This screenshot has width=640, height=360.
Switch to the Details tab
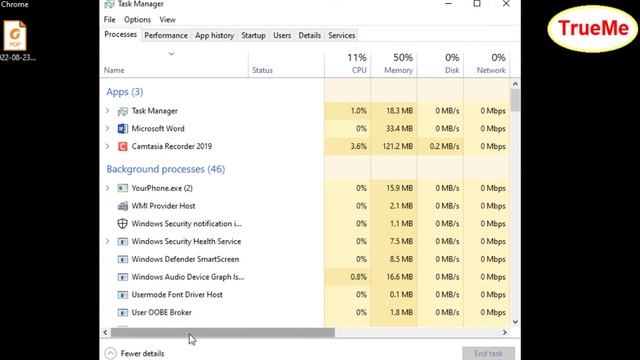309,36
